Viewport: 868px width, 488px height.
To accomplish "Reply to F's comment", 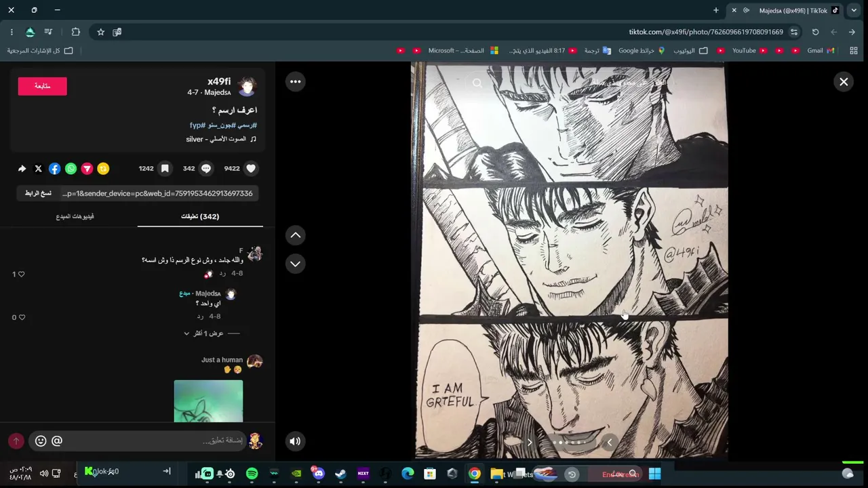I will click(222, 274).
